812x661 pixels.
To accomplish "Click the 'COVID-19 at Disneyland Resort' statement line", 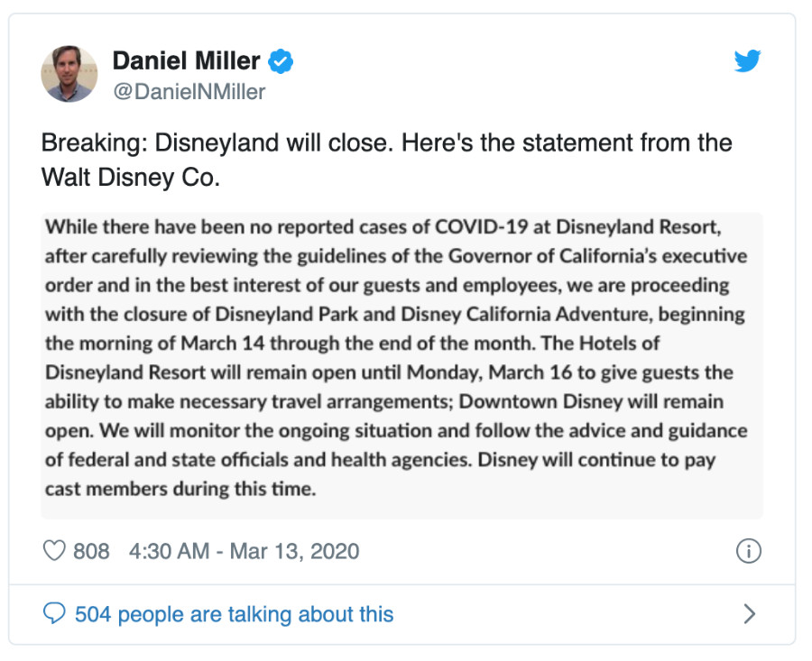I will pos(383,227).
